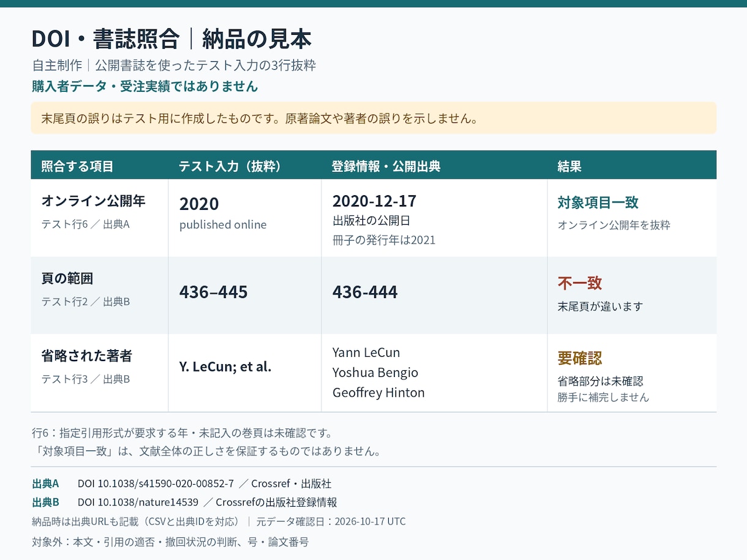Click the DOI '10.1038/nature14539' line
747x560 pixels.
(x=208, y=502)
